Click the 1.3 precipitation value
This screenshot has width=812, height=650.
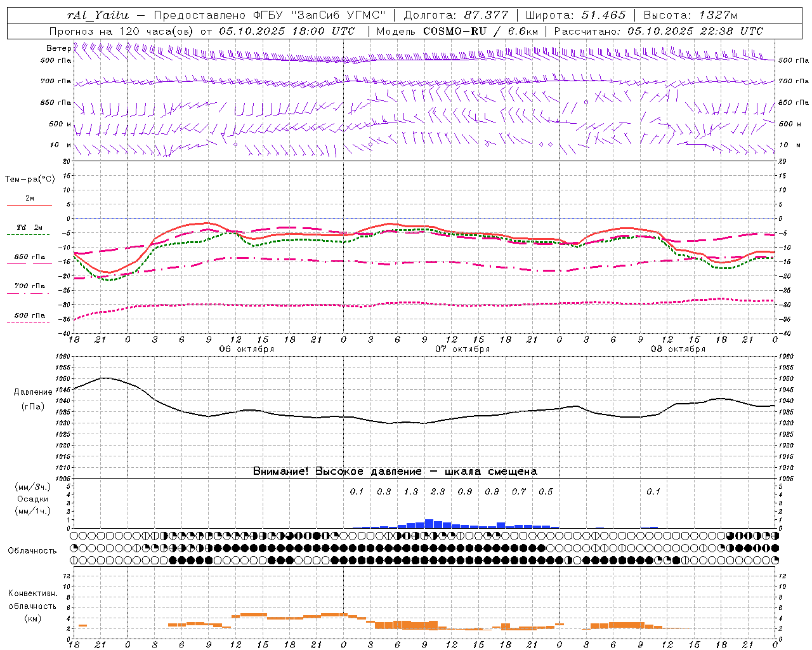pyautogui.click(x=411, y=491)
